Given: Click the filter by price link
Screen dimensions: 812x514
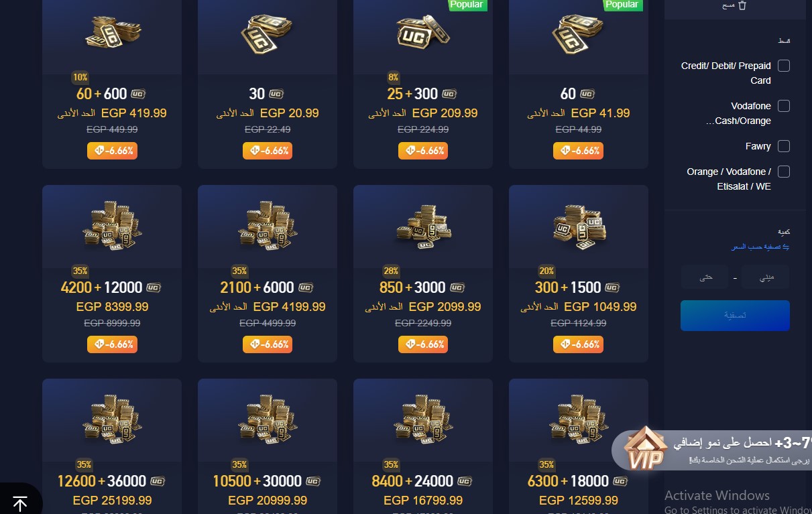Looking at the screenshot, I should [760, 247].
